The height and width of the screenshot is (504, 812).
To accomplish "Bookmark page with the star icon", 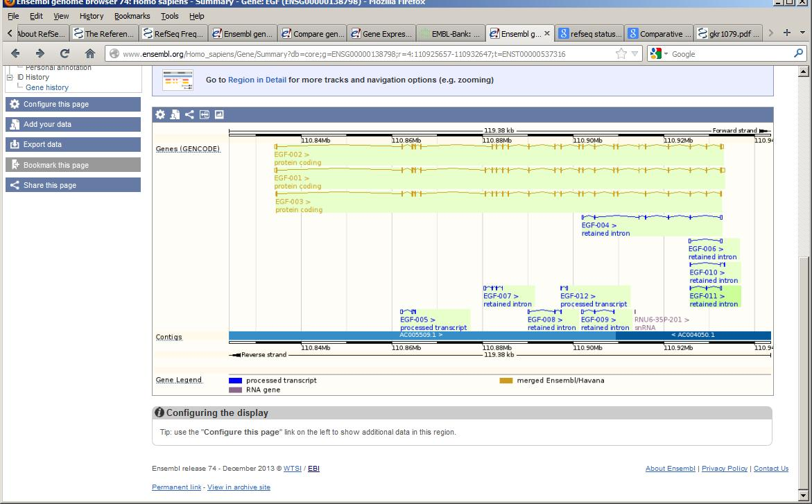I will pos(621,53).
